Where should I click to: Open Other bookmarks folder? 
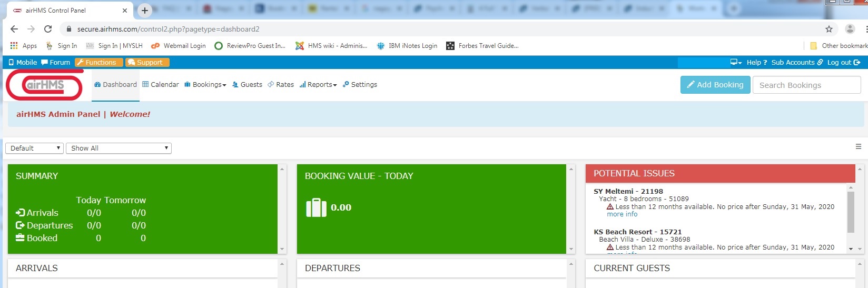pos(839,46)
